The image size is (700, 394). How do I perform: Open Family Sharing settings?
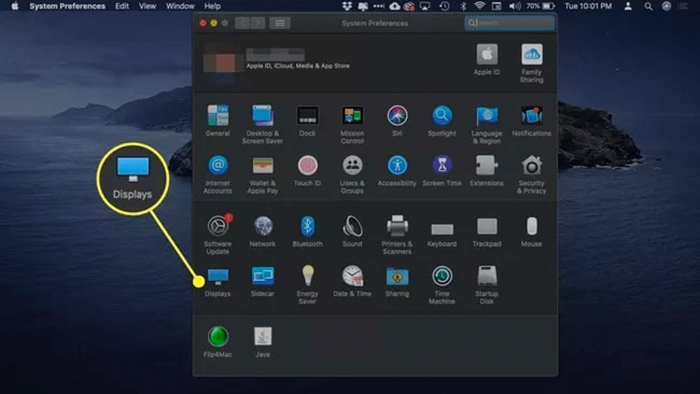(x=531, y=63)
